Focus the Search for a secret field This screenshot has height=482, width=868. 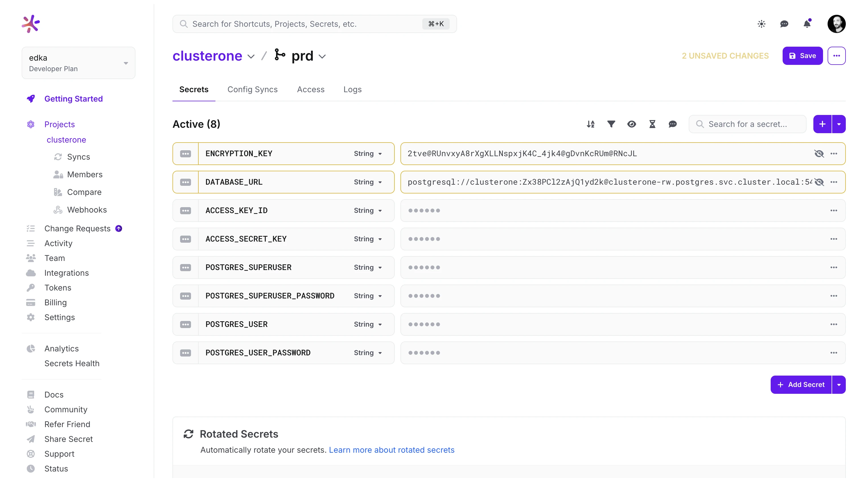point(747,124)
